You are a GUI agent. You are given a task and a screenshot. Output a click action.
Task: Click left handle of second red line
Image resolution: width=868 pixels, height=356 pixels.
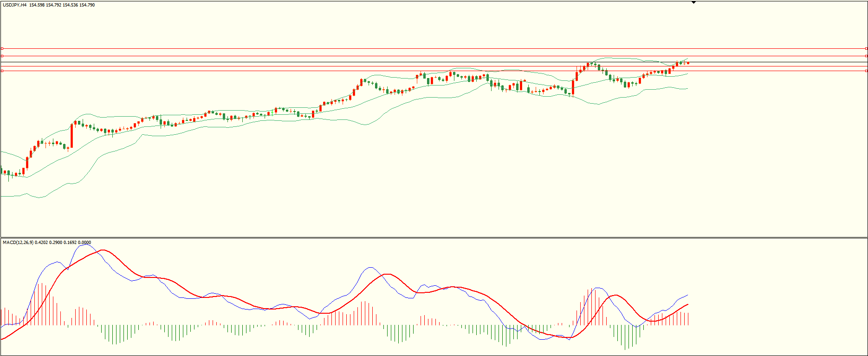click(x=2, y=56)
